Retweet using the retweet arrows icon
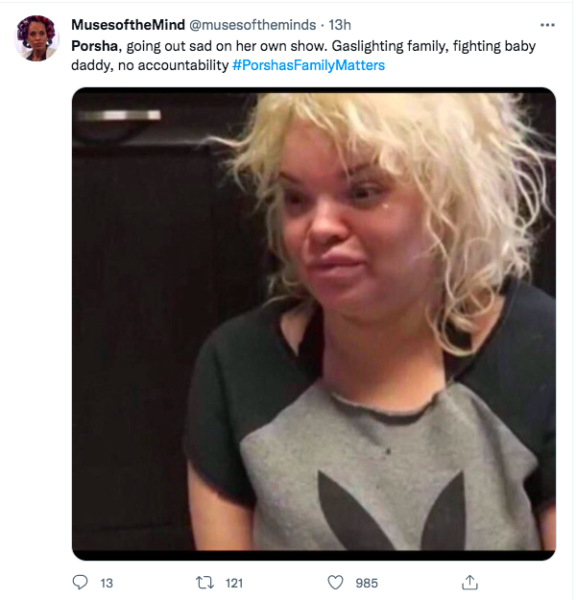The width and height of the screenshot is (576, 600). [x=205, y=583]
